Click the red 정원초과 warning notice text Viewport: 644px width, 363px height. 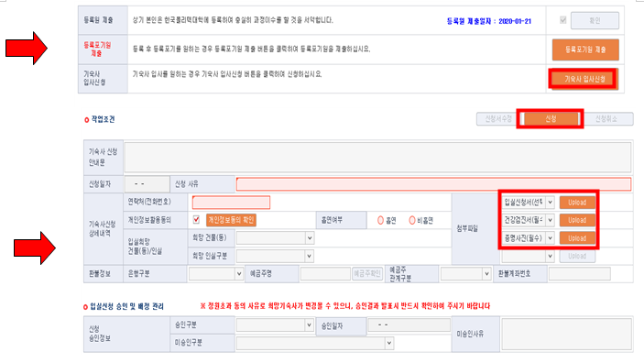[345, 306]
